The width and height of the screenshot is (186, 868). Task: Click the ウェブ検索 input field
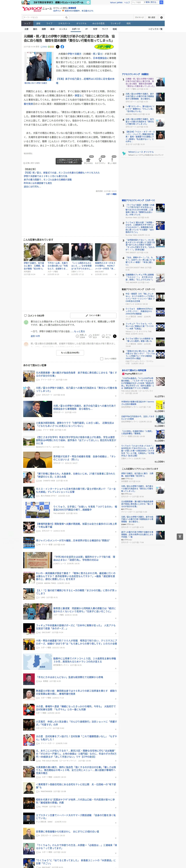[137, 2]
